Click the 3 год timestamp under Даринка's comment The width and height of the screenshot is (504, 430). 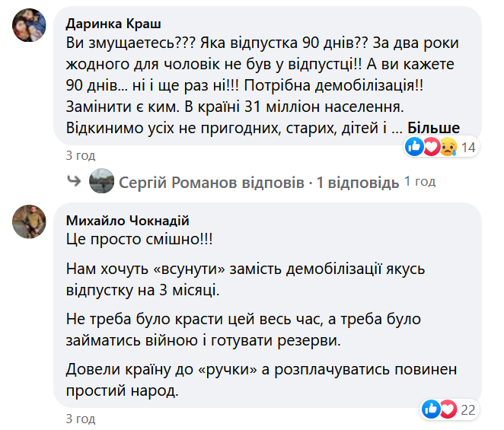click(81, 155)
